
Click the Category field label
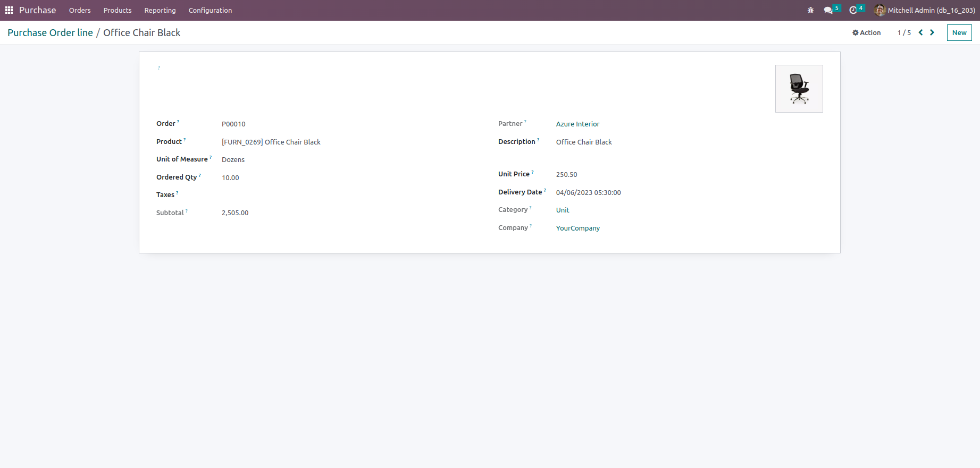click(x=513, y=209)
